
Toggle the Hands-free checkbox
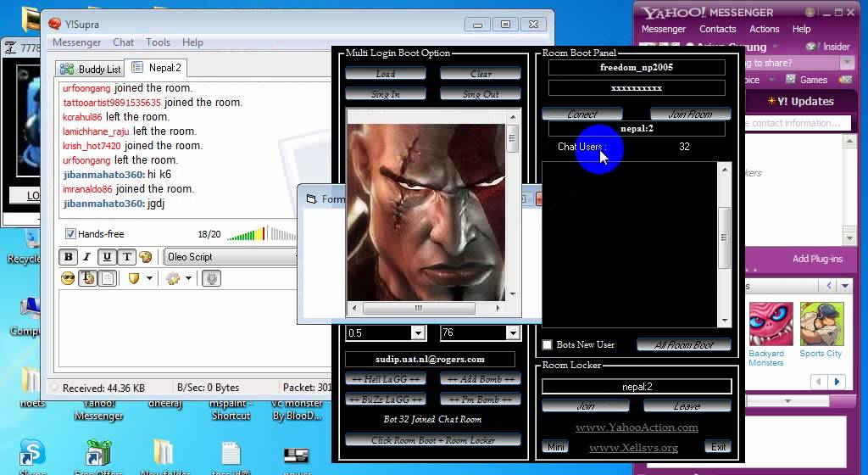[x=70, y=233]
